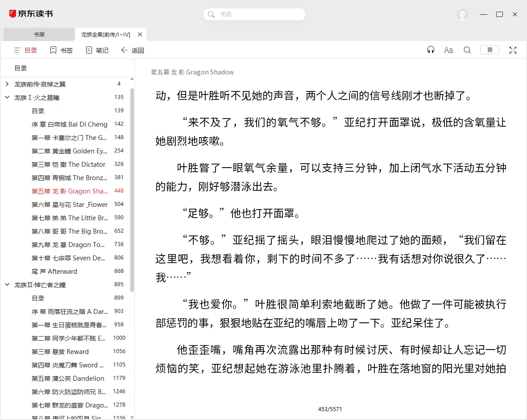Screen dimensions: 527x420
Task: Expand 龙族前传·哀悼之翼 section
Action: pos(7,84)
